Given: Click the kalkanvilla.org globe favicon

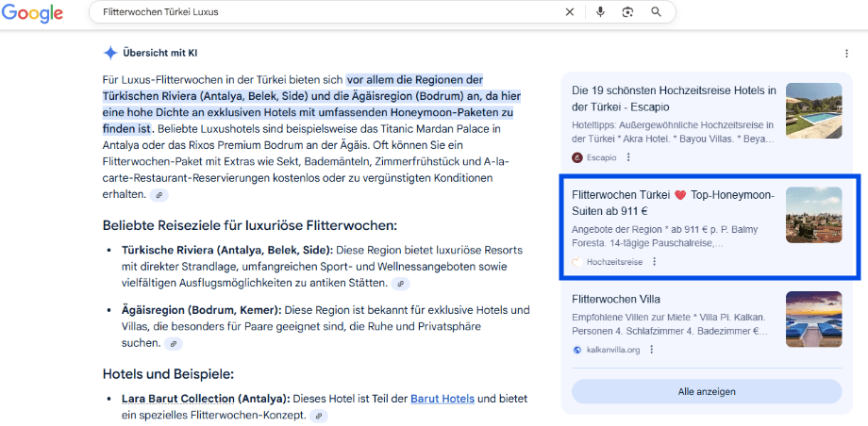Looking at the screenshot, I should tap(576, 350).
